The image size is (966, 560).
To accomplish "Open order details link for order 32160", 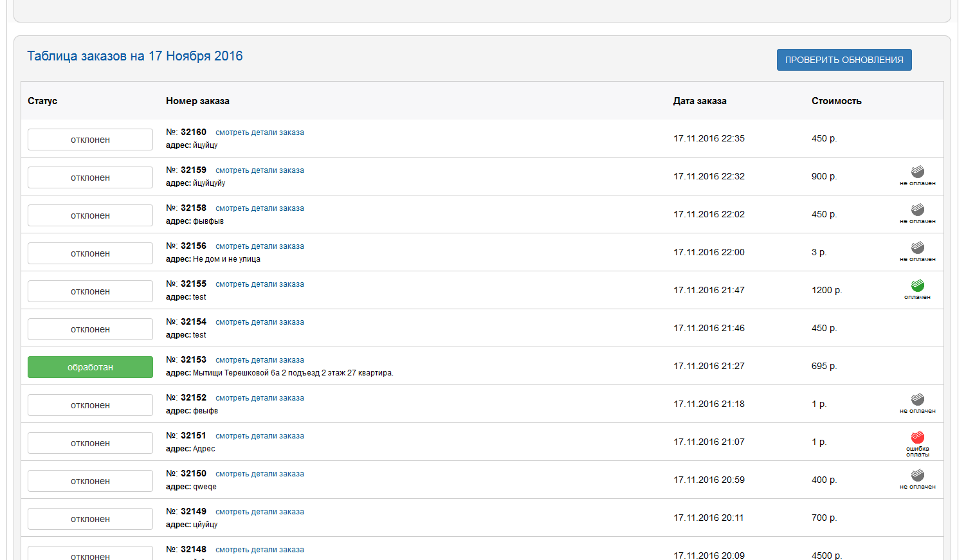I will (260, 132).
